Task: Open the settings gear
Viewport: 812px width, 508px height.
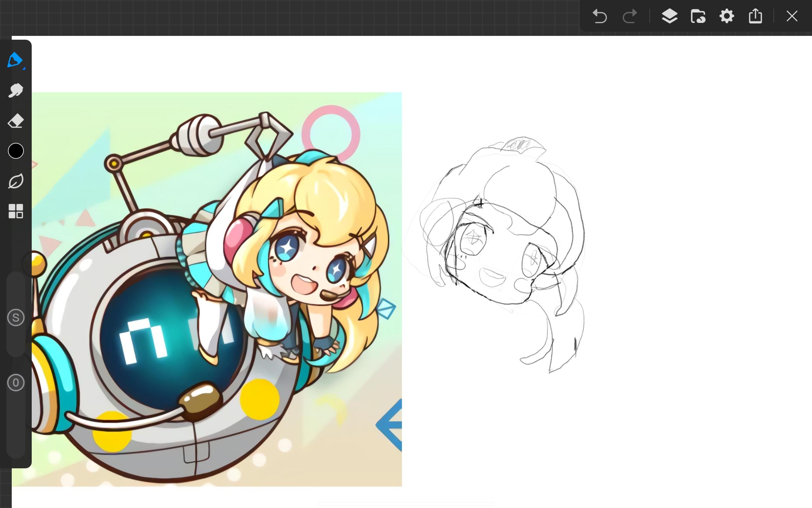Action: click(727, 16)
